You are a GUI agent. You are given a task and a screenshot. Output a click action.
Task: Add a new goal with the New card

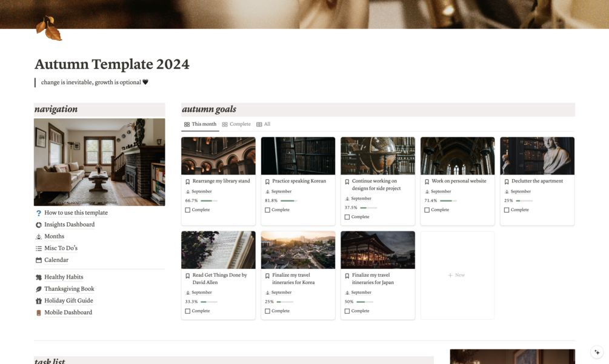coord(457,275)
